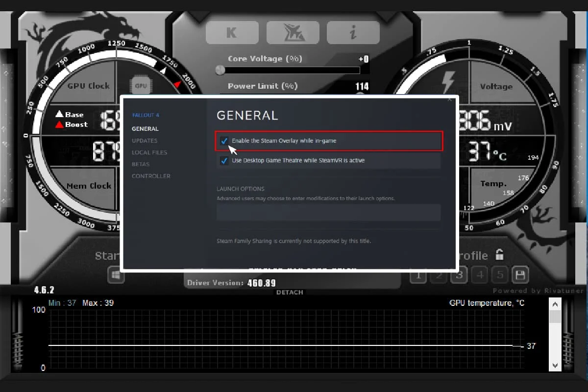Click the profile lock icon
Viewport: 588px width, 392px height.
[499, 254]
